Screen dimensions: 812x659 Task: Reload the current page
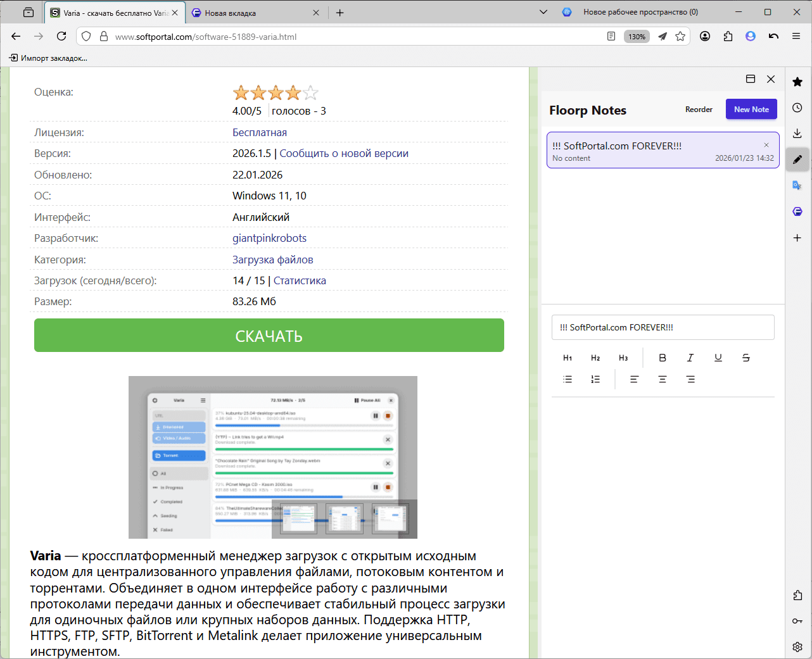(x=61, y=37)
